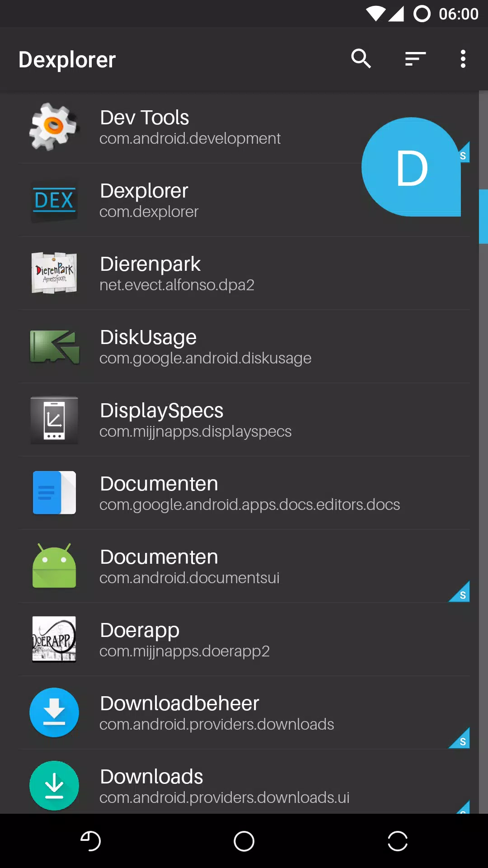The image size is (488, 868).
Task: Open the three-dot overflow menu
Action: 463,59
